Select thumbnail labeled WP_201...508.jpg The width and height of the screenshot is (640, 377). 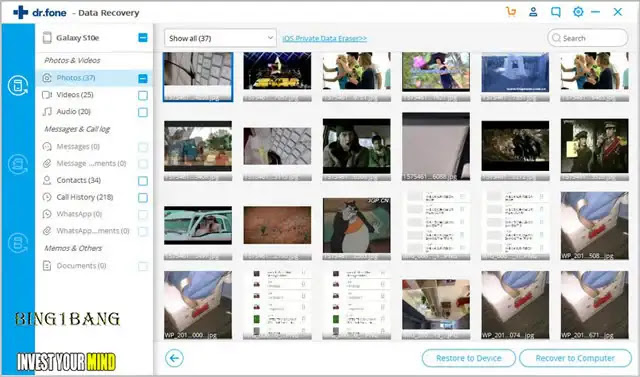595,226
